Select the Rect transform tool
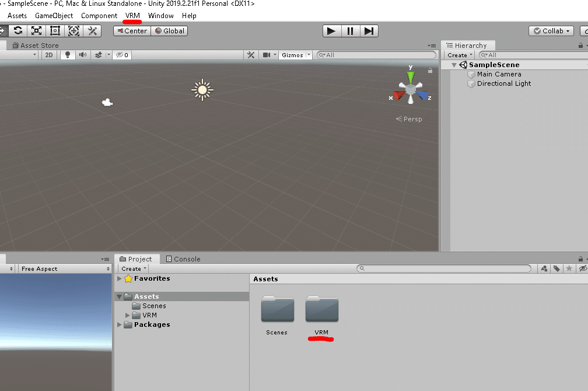The image size is (588, 391). pyautogui.click(x=55, y=31)
